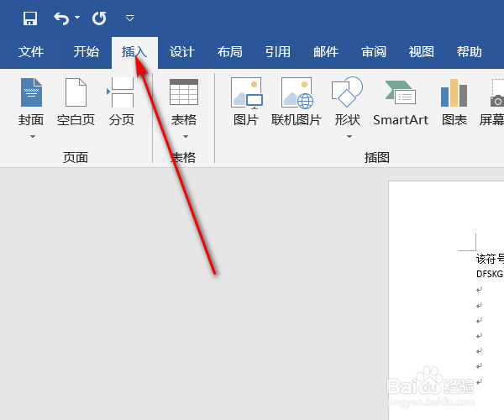Open the 布局 (Layout) tab
Image resolution: width=504 pixels, height=420 pixels.
(230, 52)
